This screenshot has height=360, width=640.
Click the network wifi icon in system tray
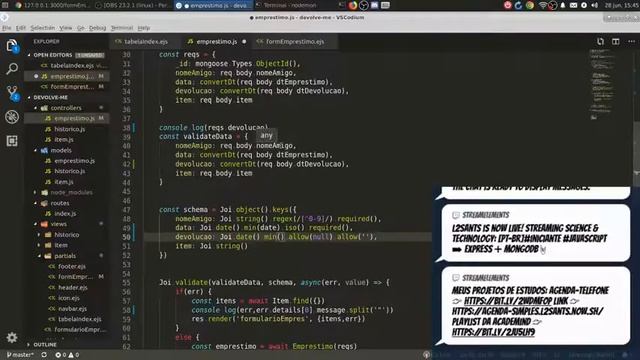click(542, 5)
